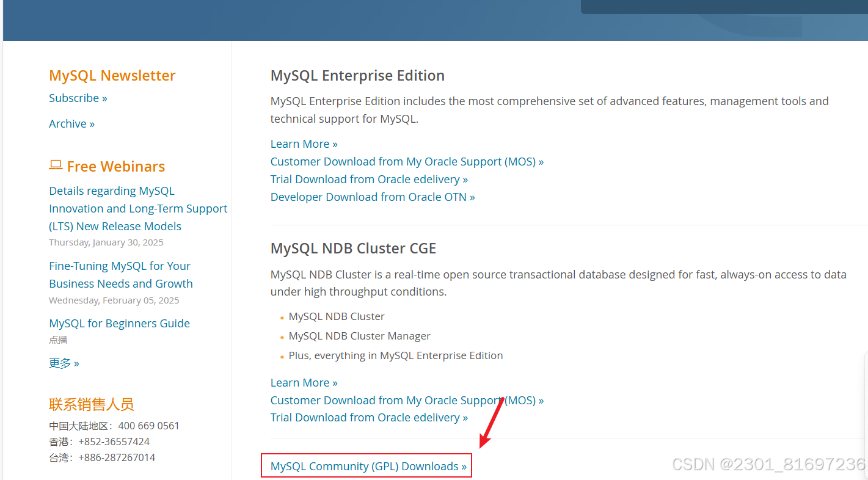Open the newsletter Archive
The width and height of the screenshot is (868, 480).
tap(67, 123)
